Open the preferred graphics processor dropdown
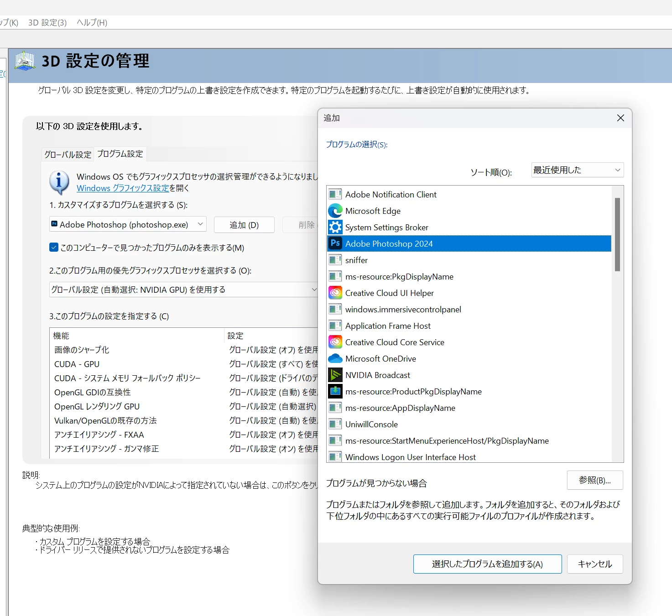Viewport: 672px width, 616px height. coord(183,290)
